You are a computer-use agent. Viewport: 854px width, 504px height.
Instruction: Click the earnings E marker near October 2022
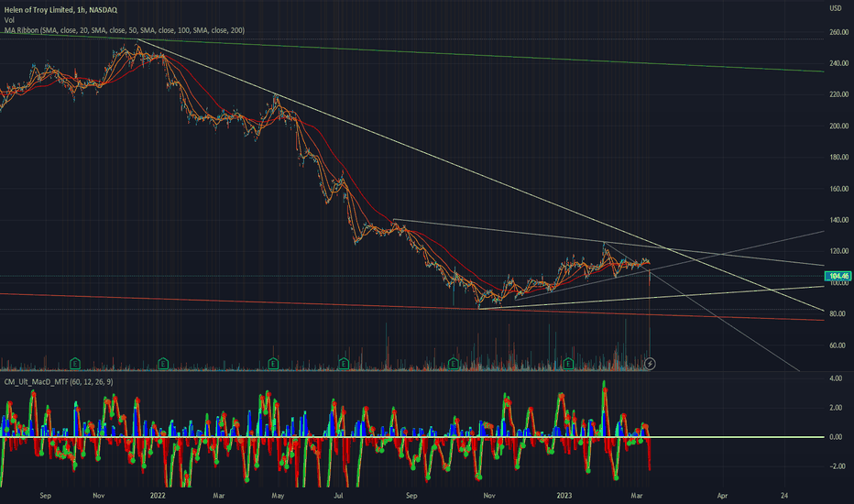454,364
